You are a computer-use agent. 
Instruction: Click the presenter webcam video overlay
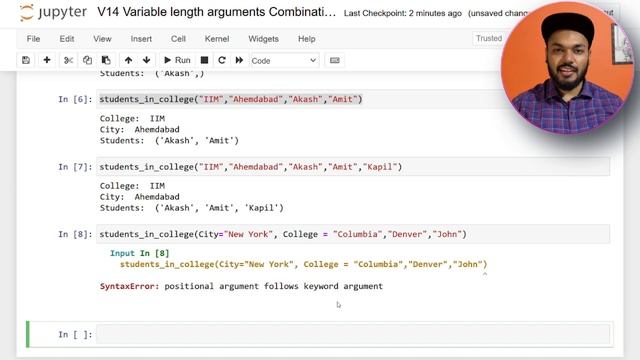coord(568,67)
